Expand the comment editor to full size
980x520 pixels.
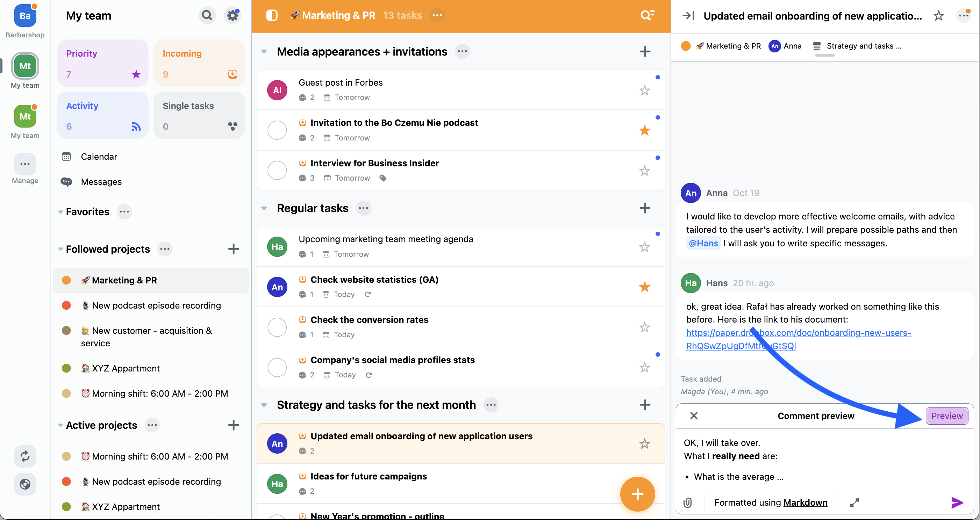[854, 503]
